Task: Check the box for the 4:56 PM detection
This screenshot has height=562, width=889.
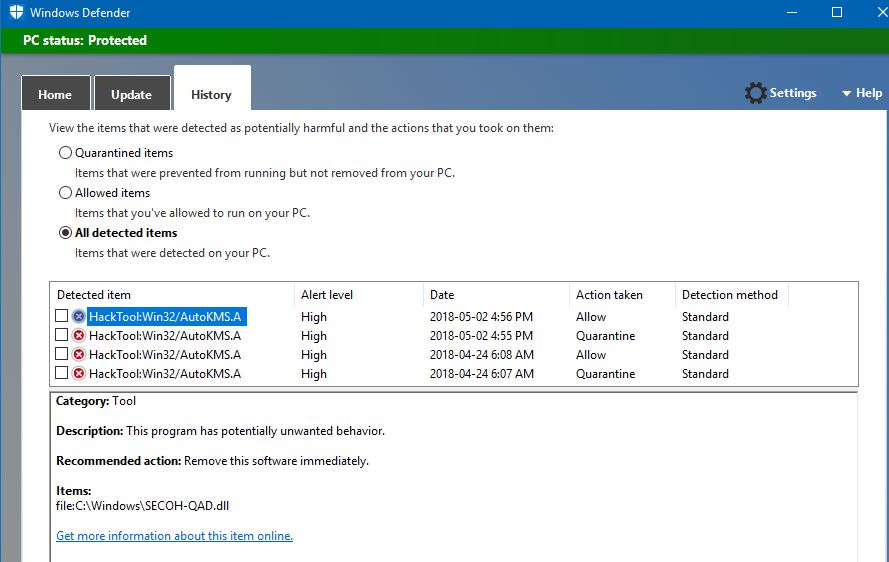Action: click(x=62, y=316)
